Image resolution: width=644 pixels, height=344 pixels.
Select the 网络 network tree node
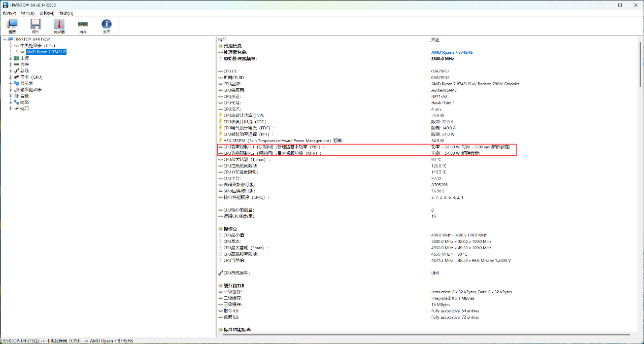click(x=24, y=102)
